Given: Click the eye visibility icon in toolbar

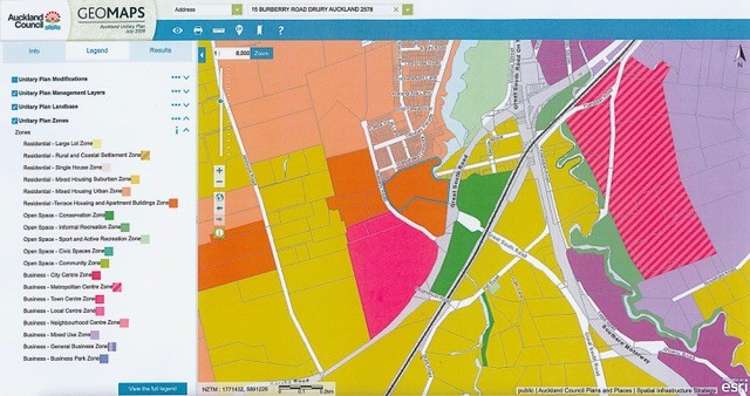Looking at the screenshot, I should [177, 31].
